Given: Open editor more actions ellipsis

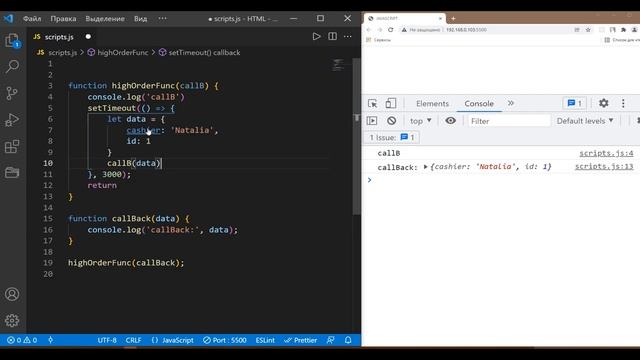Looking at the screenshot, I should 348,36.
